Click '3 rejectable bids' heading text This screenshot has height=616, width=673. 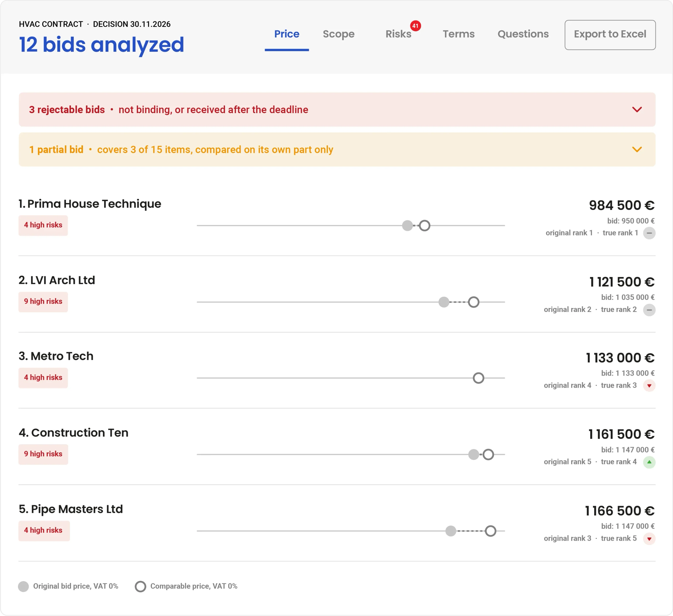(67, 110)
